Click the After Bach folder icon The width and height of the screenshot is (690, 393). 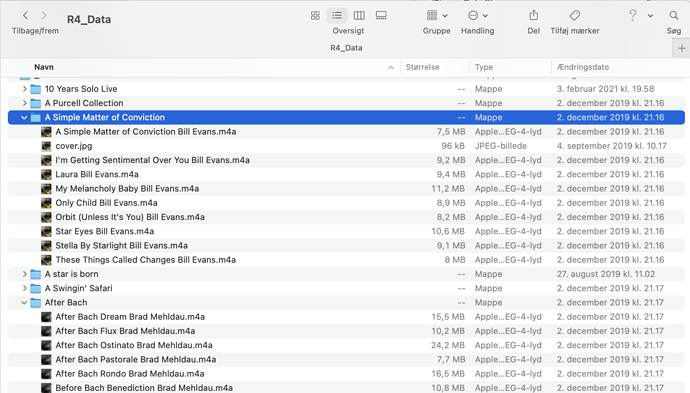tap(36, 303)
